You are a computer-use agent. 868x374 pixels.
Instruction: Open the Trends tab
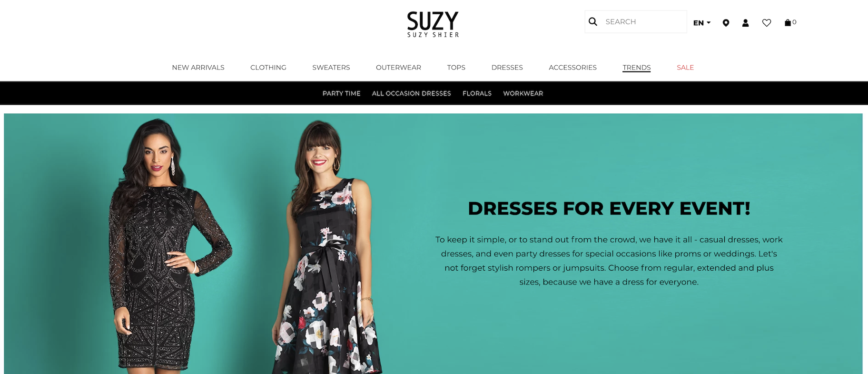(x=636, y=68)
